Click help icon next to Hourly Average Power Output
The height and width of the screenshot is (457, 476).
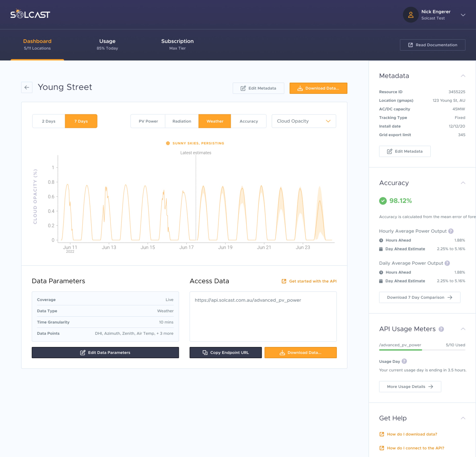[x=451, y=231]
